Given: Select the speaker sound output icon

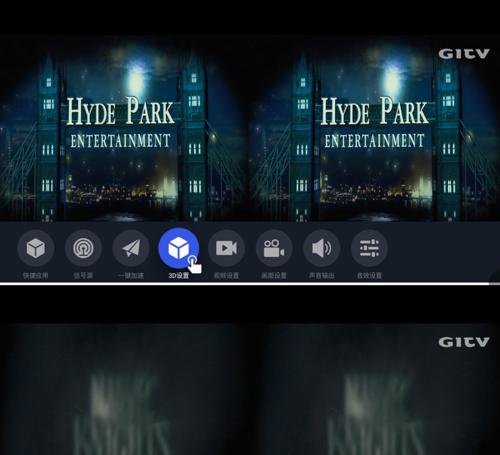Looking at the screenshot, I should tap(322, 248).
